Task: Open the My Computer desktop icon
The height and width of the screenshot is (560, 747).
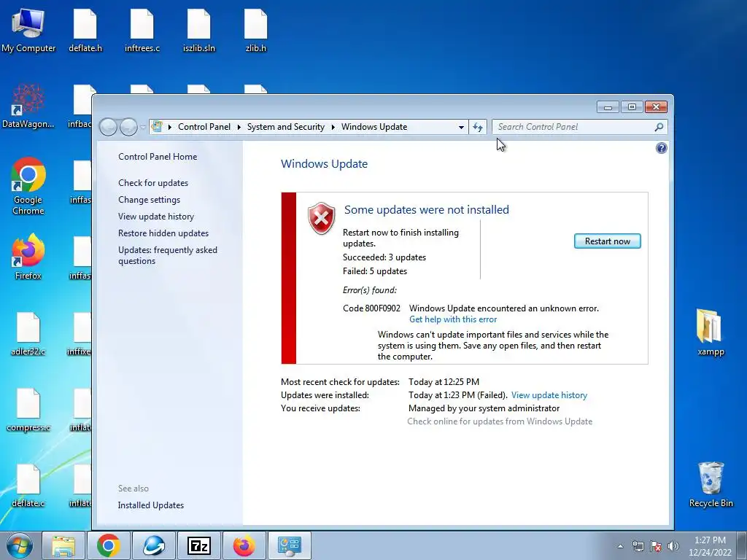Action: point(28,31)
